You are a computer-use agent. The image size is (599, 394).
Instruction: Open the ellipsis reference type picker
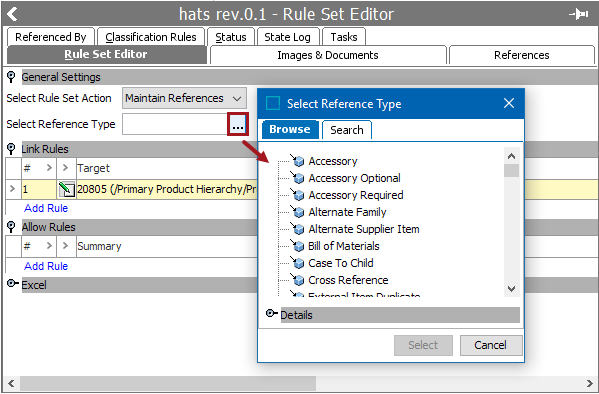(x=238, y=124)
